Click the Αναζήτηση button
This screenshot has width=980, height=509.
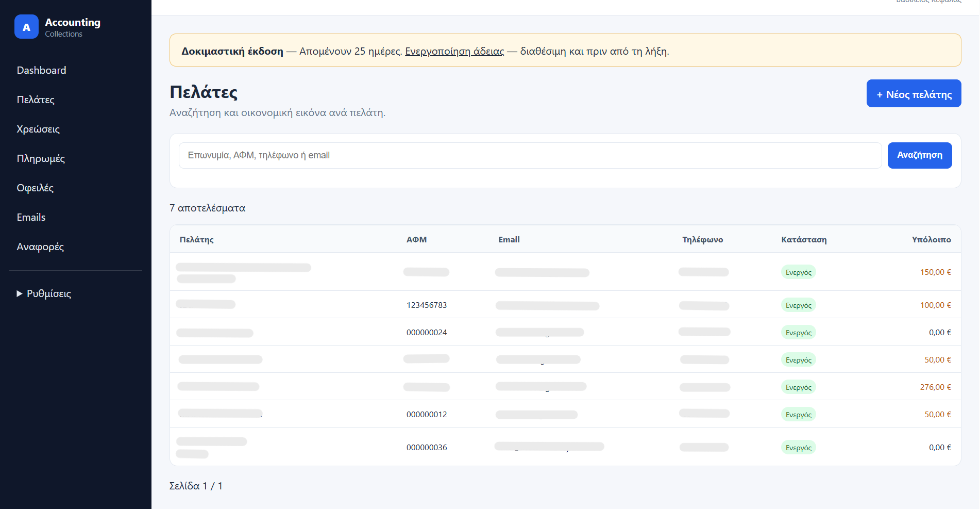point(920,155)
